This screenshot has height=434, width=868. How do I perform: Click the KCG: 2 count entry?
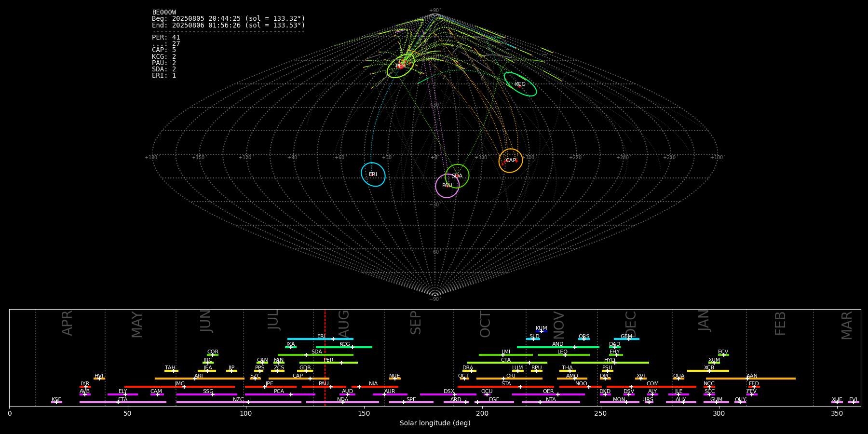click(x=164, y=57)
